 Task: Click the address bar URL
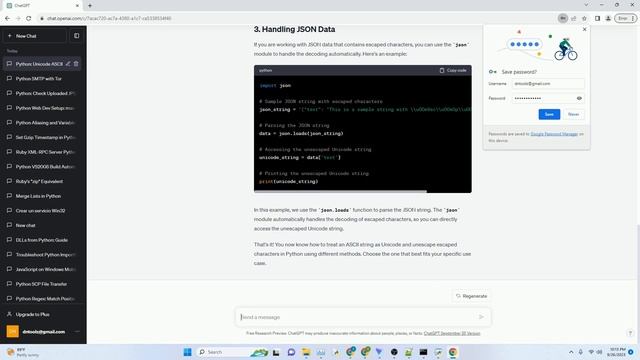[x=109, y=18]
